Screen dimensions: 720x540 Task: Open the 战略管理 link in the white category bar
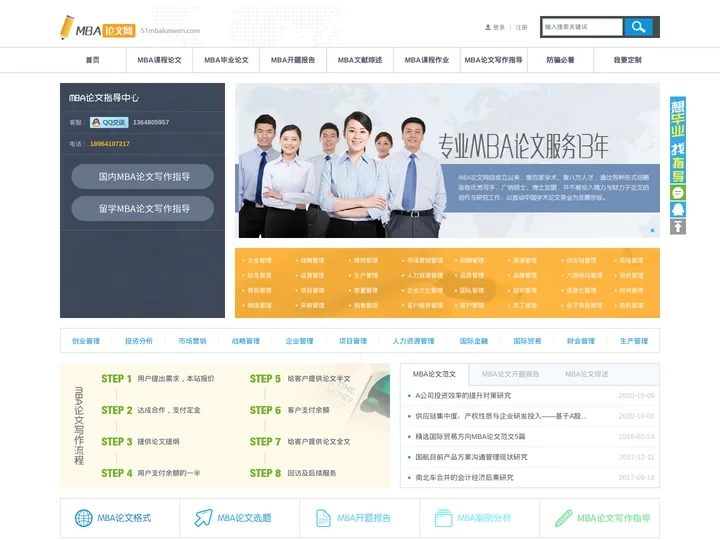click(x=246, y=341)
